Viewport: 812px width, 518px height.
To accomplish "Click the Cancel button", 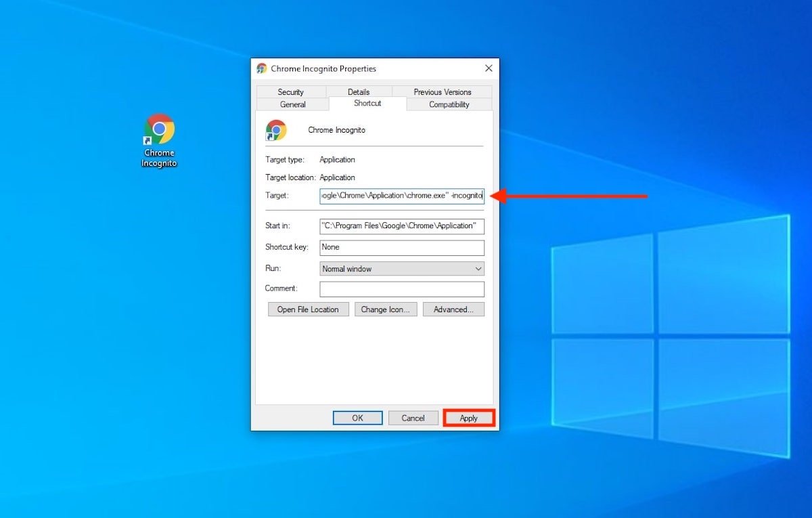I will 413,418.
